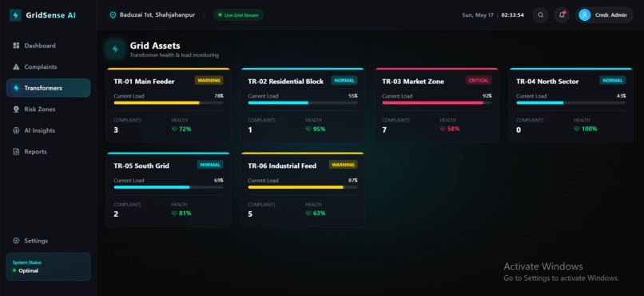Select the Transformers menu item
The height and width of the screenshot is (296, 644).
[x=49, y=88]
